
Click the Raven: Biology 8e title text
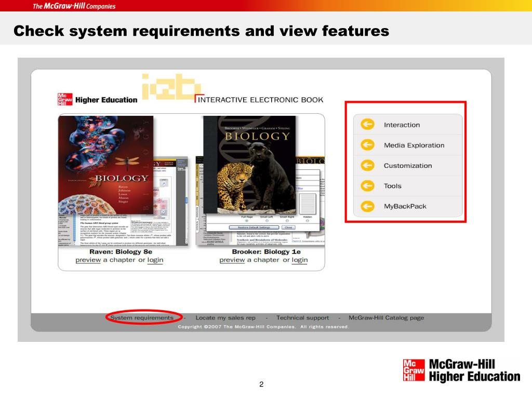point(121,252)
